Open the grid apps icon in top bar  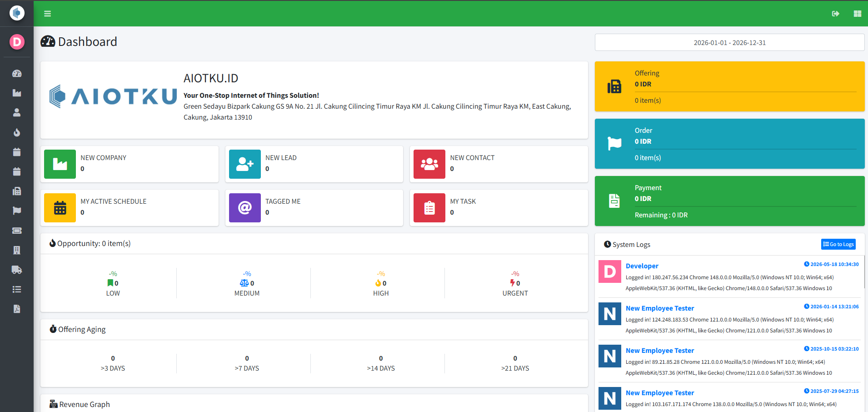(857, 14)
